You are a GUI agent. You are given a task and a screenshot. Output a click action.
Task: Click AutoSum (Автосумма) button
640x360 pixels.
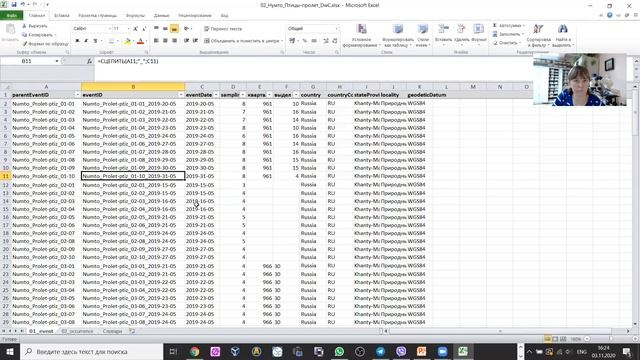pyautogui.click(x=508, y=25)
